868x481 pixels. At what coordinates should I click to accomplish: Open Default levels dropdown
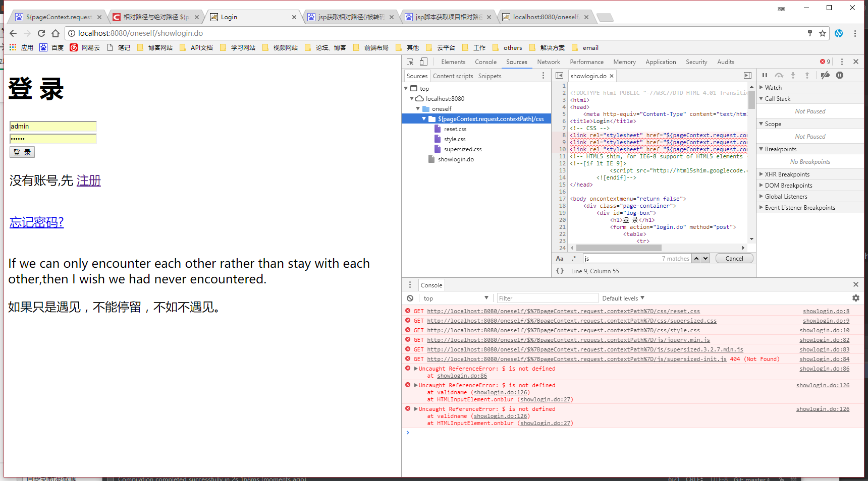point(623,298)
